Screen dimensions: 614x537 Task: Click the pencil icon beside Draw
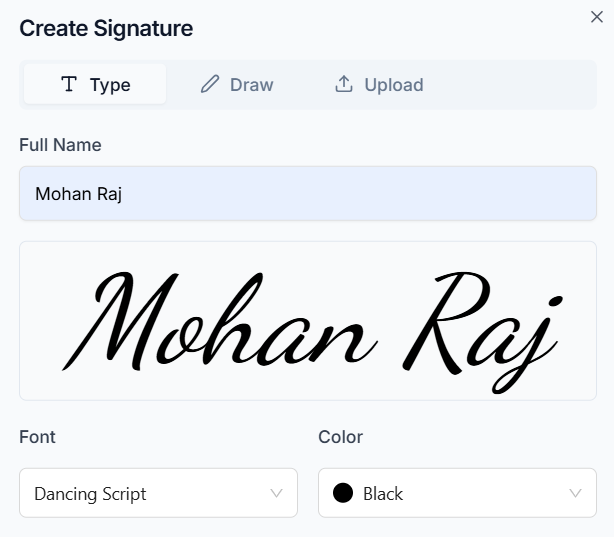point(210,84)
